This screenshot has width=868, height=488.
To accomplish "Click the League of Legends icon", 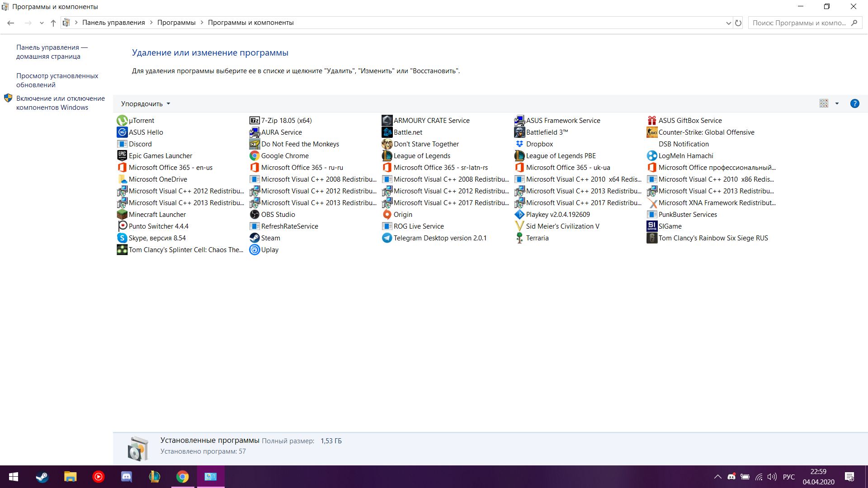I will click(x=387, y=156).
